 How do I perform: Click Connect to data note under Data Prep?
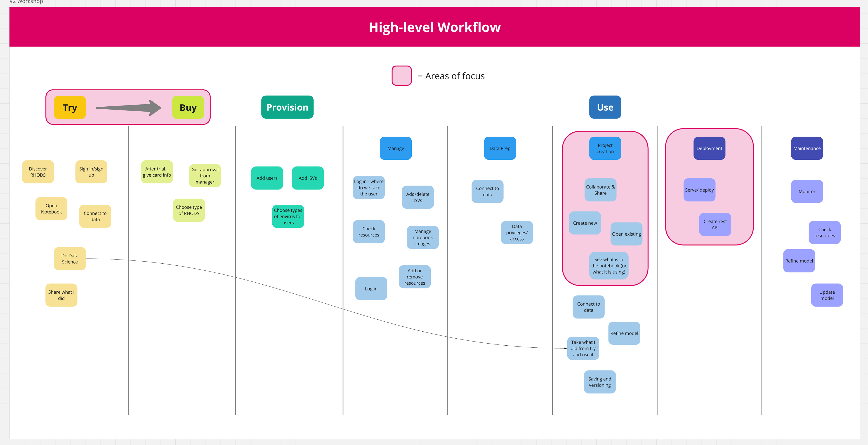tap(487, 191)
